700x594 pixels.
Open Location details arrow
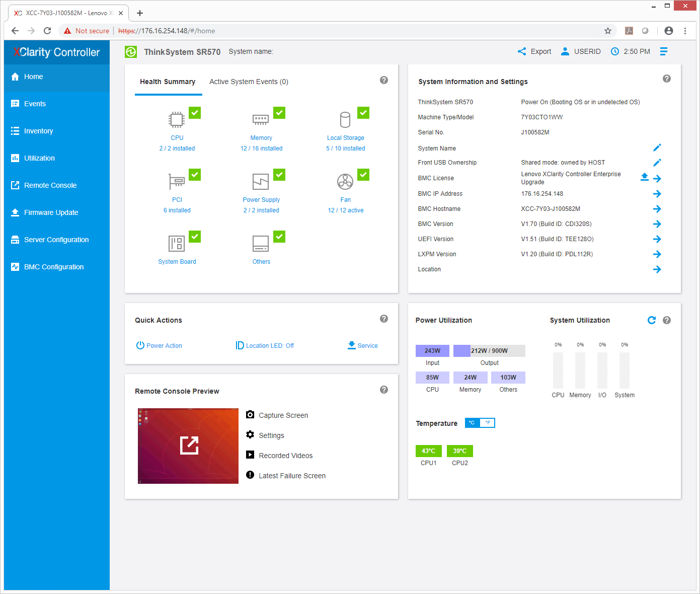click(657, 269)
